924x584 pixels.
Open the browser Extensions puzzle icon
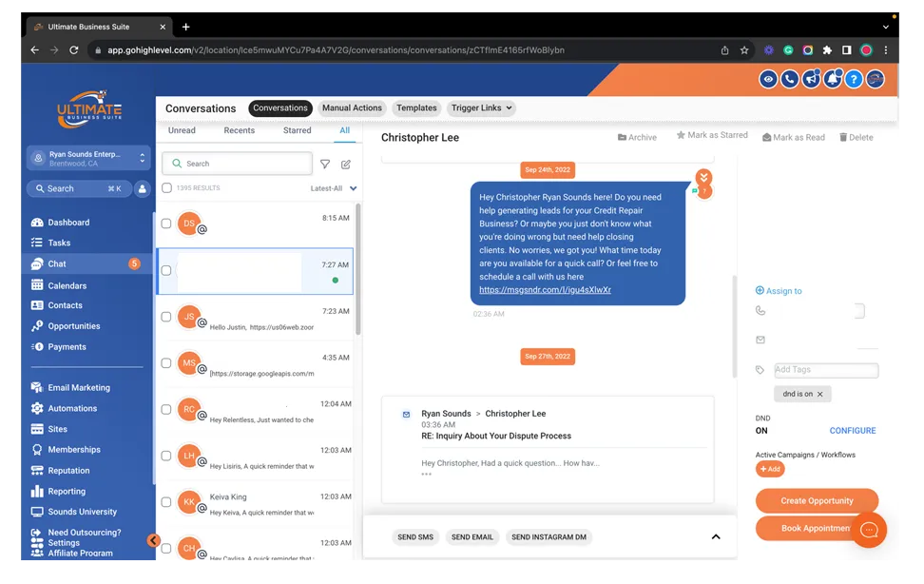[x=827, y=50]
